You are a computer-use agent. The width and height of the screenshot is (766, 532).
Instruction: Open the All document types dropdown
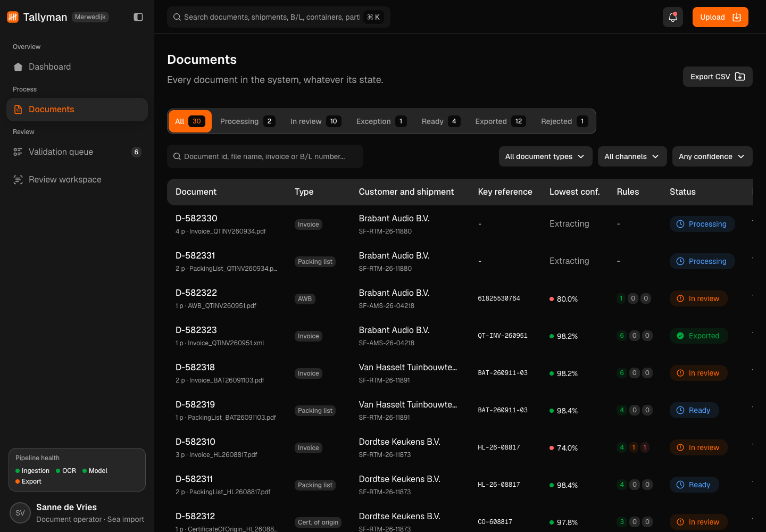(545, 156)
